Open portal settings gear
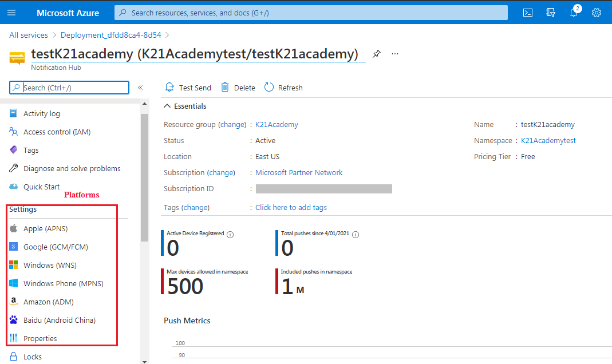 pos(596,12)
